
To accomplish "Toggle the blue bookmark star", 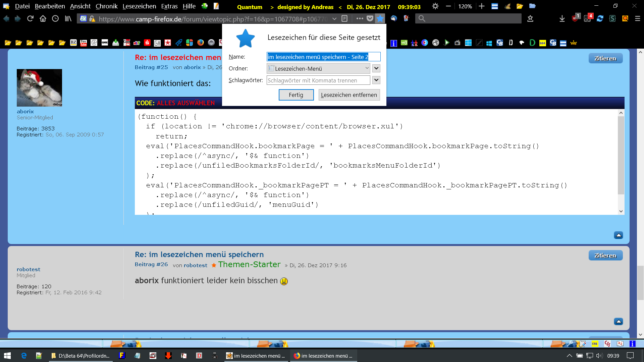I will click(x=380, y=19).
